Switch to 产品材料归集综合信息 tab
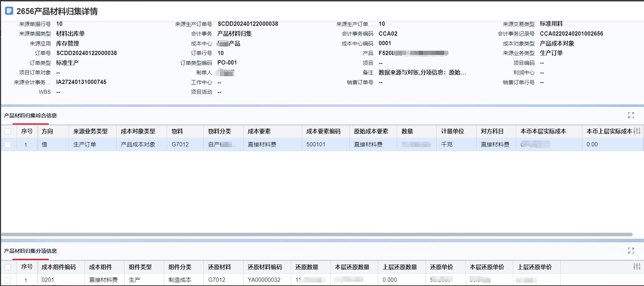 30,116
